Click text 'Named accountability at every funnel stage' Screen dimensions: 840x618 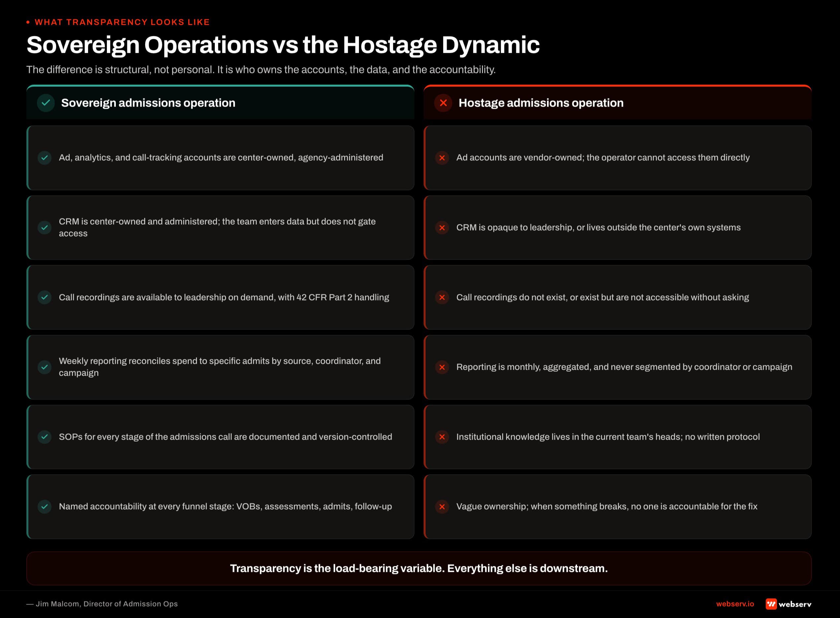[x=225, y=507]
